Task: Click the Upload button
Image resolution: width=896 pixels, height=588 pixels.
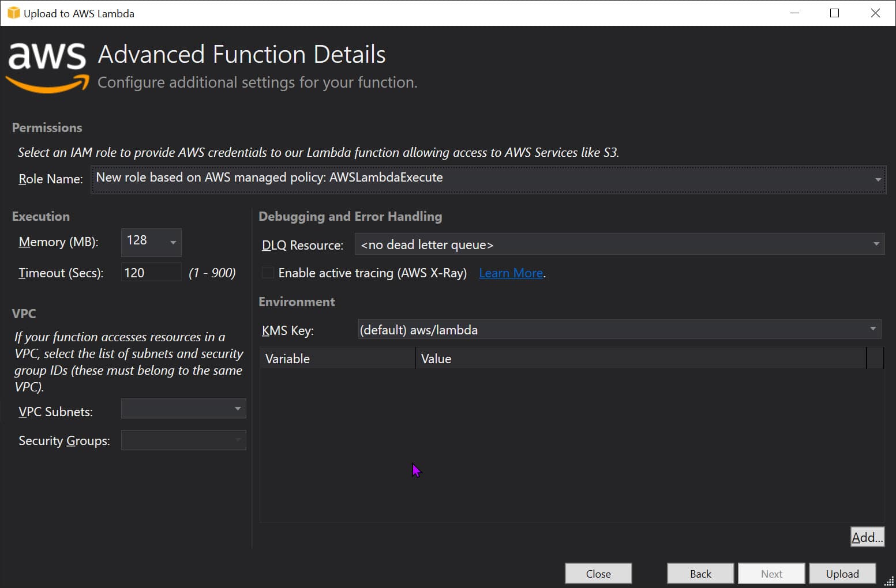Action: [x=842, y=574]
